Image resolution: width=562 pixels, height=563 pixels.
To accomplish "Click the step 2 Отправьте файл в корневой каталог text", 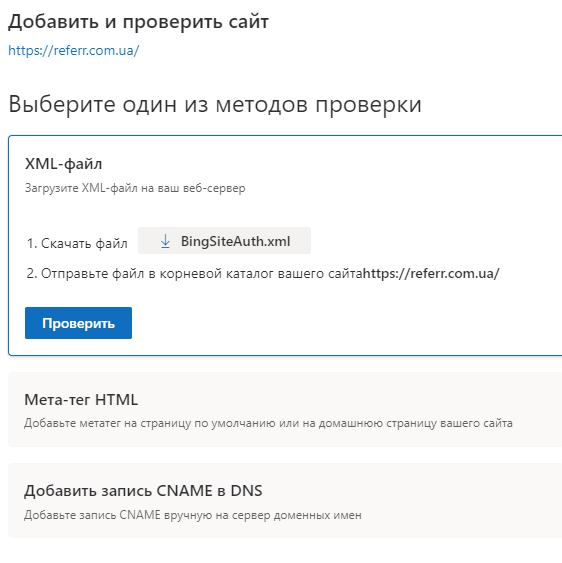I will coord(195,274).
